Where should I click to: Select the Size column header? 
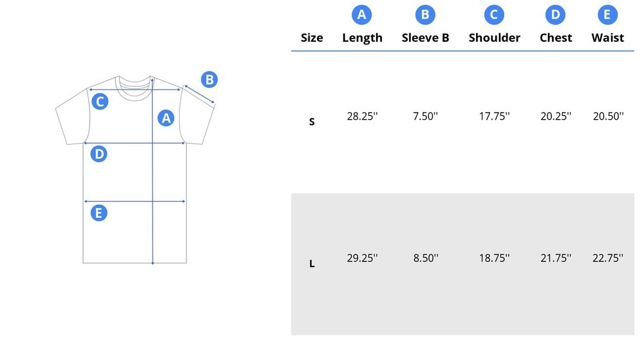coord(312,38)
